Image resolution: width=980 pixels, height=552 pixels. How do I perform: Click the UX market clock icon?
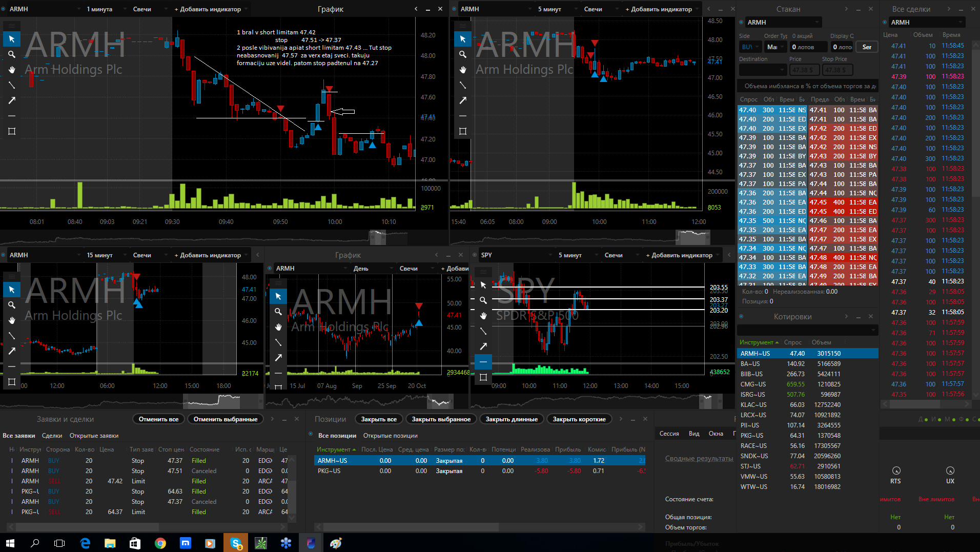point(950,471)
